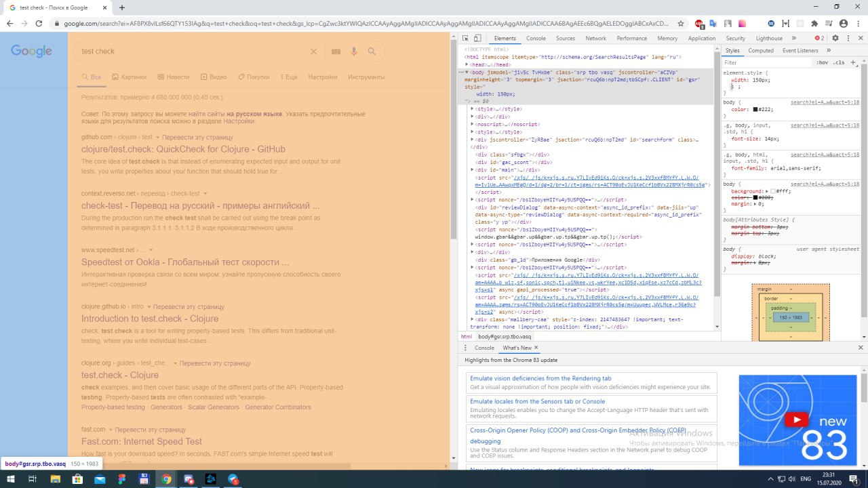This screenshot has height=488, width=868.
Task: Open the drawer three-dots menu
Action: click(466, 348)
